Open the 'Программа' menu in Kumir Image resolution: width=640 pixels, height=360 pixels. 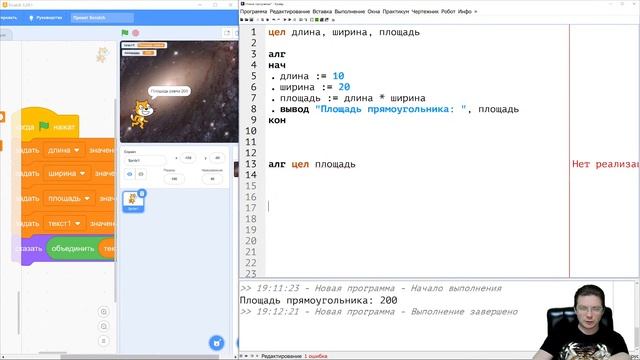253,11
